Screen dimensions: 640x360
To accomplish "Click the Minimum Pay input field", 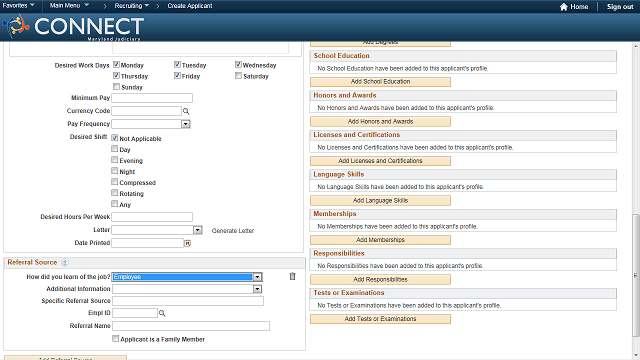I will click(152, 98).
